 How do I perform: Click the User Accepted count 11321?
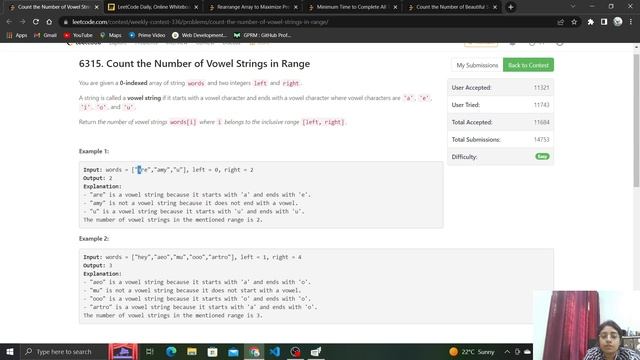(541, 87)
